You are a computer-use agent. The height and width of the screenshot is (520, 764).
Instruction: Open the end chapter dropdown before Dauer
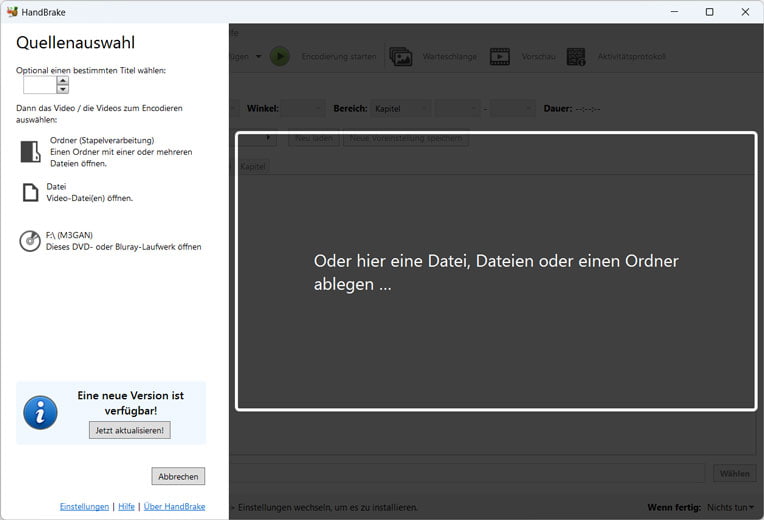(513, 108)
